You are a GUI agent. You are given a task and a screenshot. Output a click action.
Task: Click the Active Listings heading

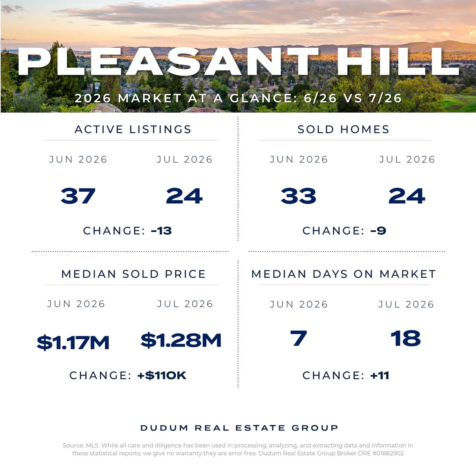pos(133,129)
